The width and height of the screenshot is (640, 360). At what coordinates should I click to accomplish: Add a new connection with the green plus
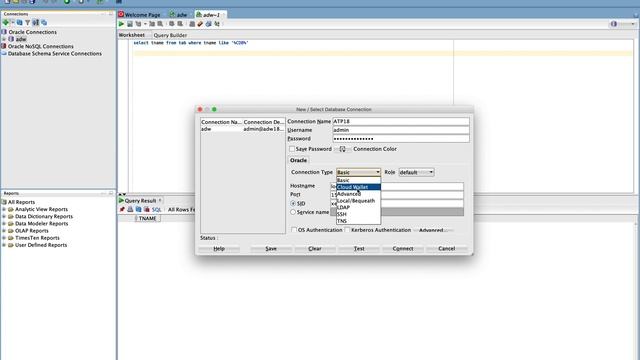5,22
